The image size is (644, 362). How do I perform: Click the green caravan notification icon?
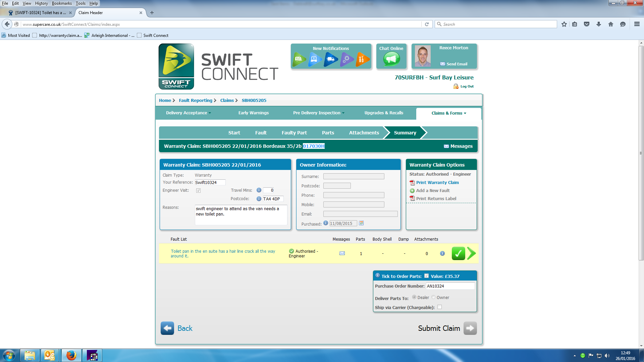pos(299,59)
